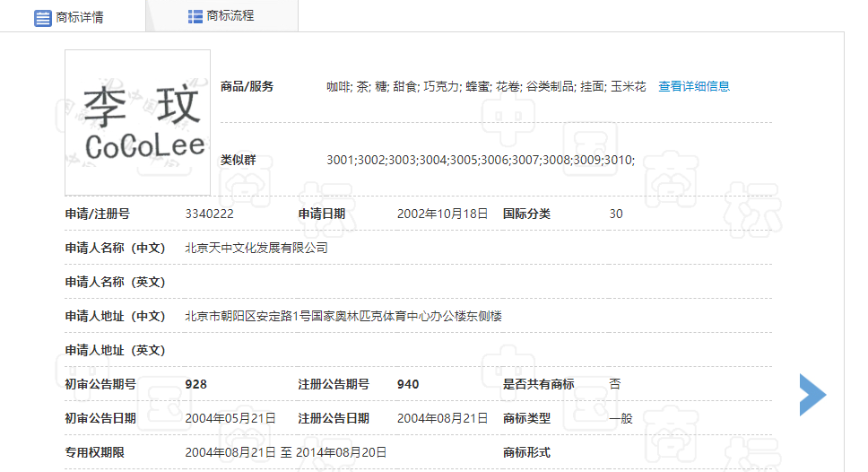Select exclusive rights period 2004年08月21日 至 2014年08月20日
Image resolution: width=868 pixels, height=472 pixels.
286,452
